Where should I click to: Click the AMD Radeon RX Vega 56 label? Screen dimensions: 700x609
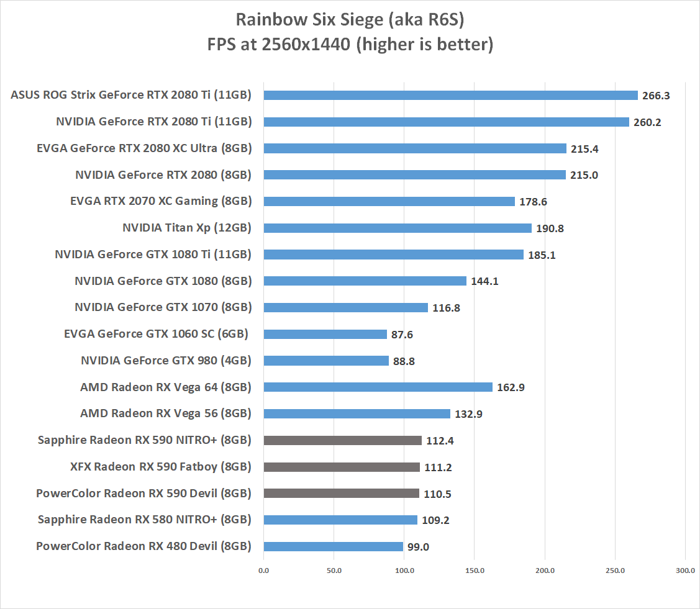(166, 413)
